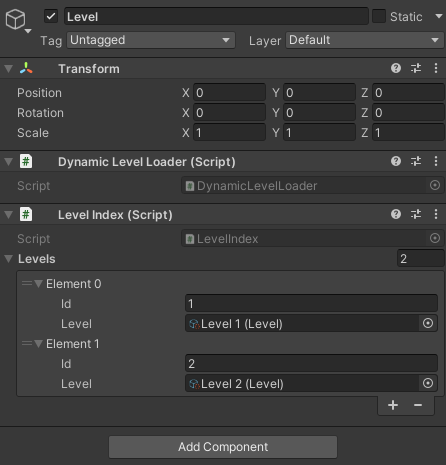
Task: Open Level Index presets icon
Action: 416,214
